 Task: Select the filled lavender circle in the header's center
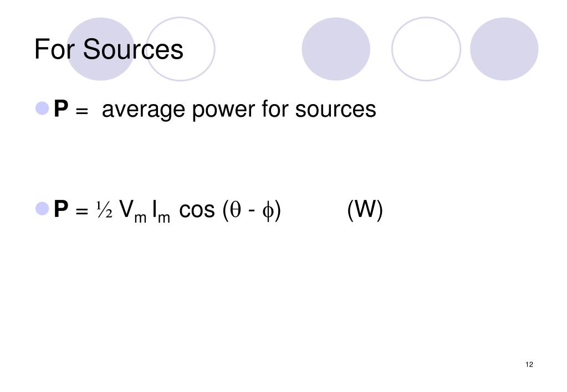point(336,49)
